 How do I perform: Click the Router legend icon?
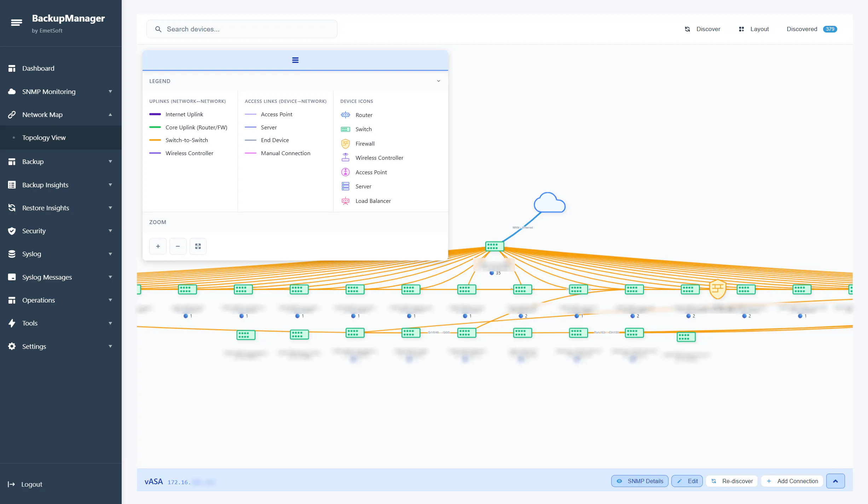(345, 115)
